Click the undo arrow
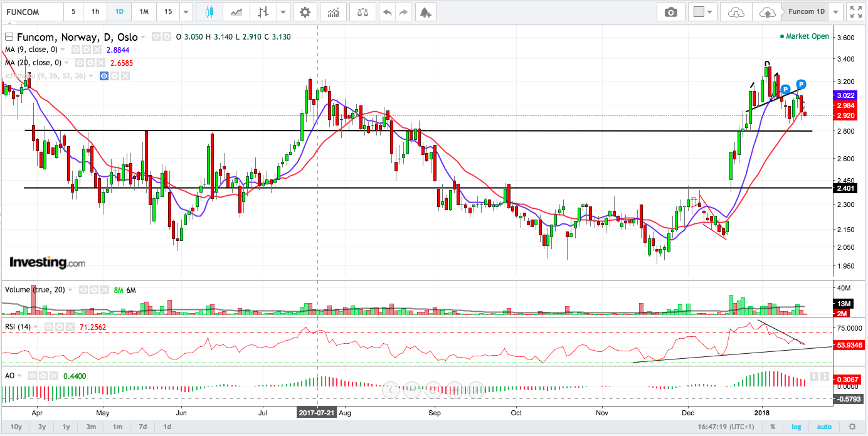 tap(388, 12)
